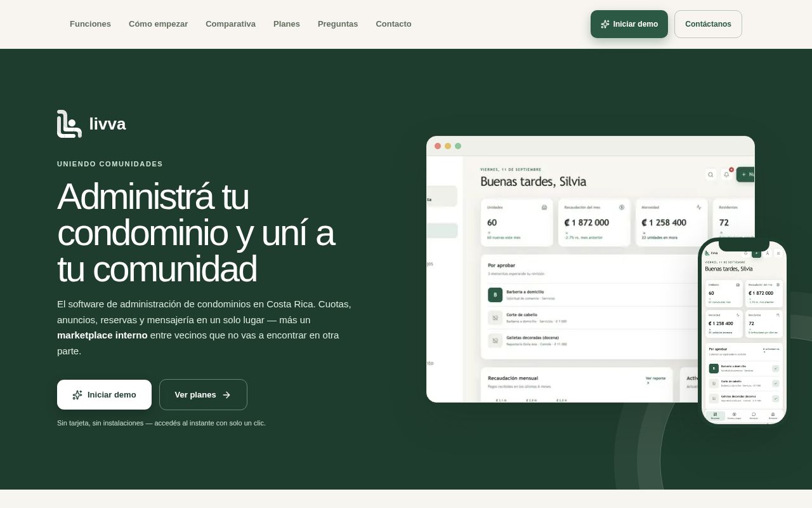Click the red close dot of mockup window
Screen dimensions: 812x508
438,146
